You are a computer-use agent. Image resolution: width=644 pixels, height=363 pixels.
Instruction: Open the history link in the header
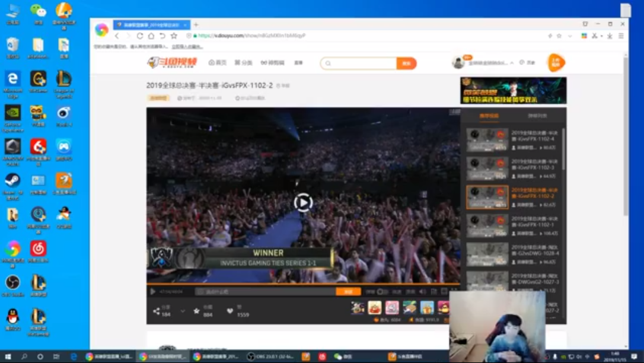click(527, 63)
